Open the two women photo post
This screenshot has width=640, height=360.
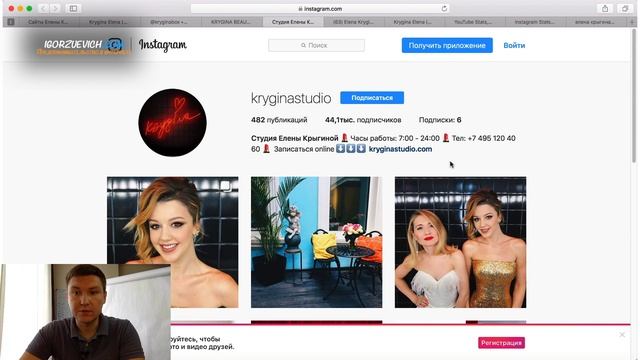click(460, 242)
